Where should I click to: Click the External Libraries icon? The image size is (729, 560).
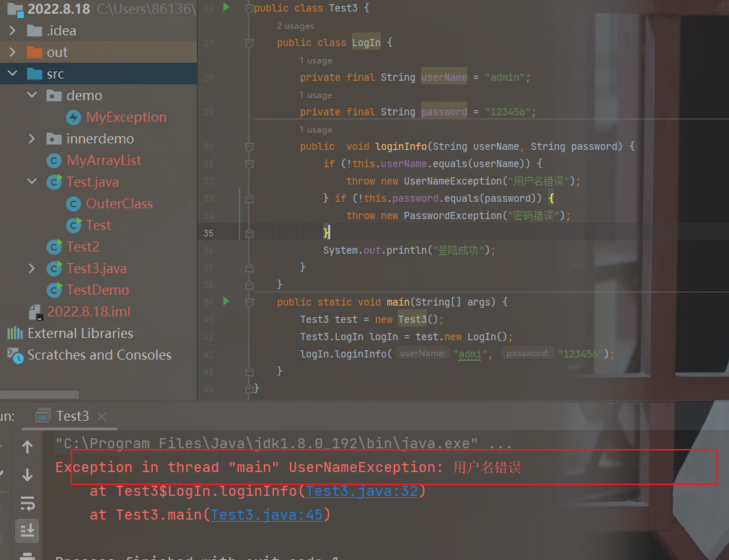[x=15, y=333]
